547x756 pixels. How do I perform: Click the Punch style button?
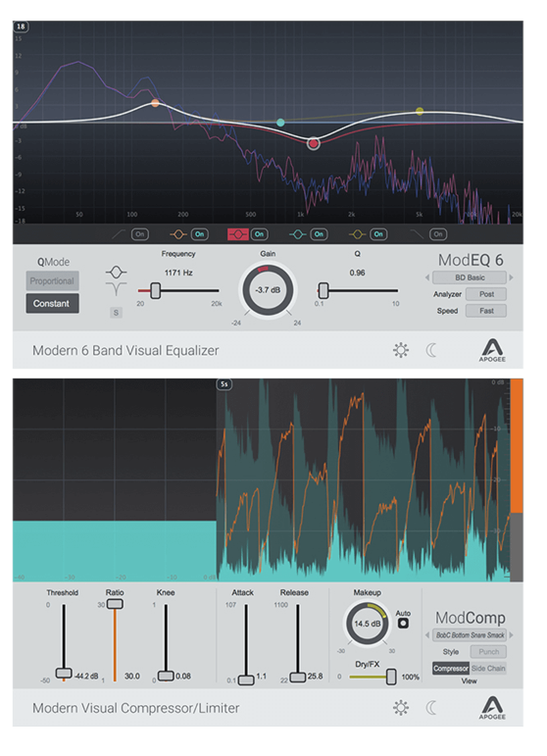point(489,652)
